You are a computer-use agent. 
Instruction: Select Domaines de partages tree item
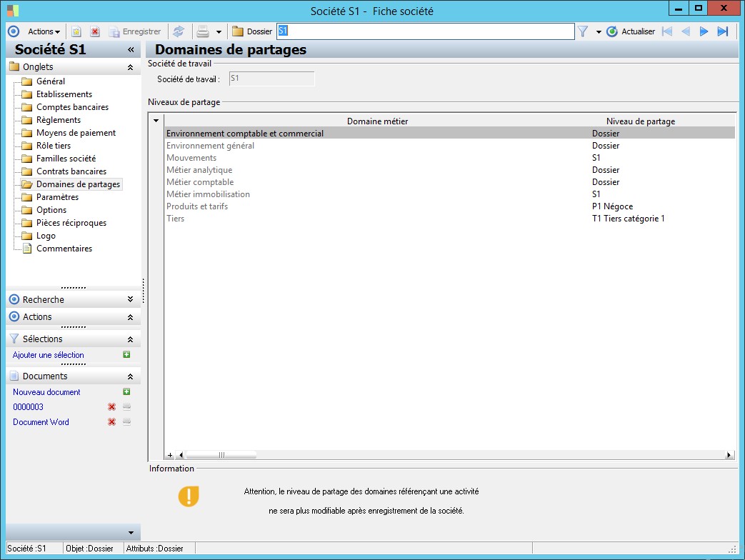(x=78, y=184)
